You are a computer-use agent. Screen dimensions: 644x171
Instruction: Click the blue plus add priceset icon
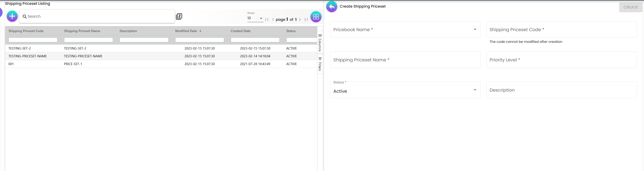[x=12, y=17]
